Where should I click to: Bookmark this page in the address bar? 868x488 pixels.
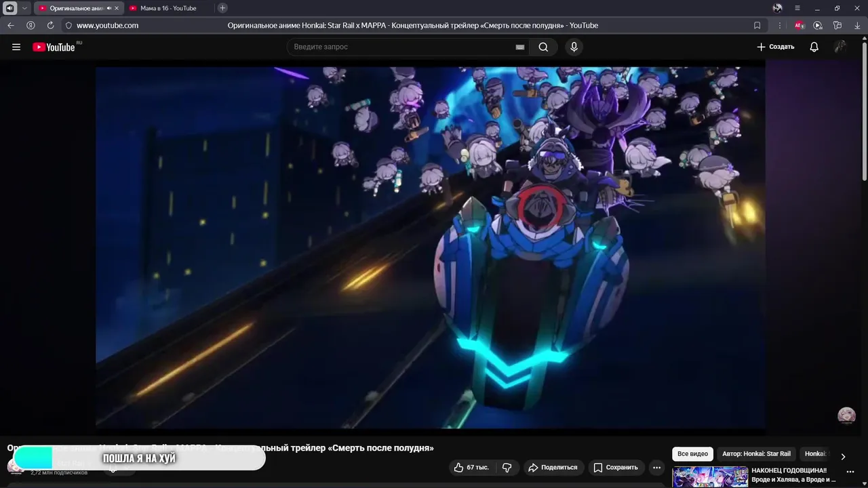tap(757, 25)
